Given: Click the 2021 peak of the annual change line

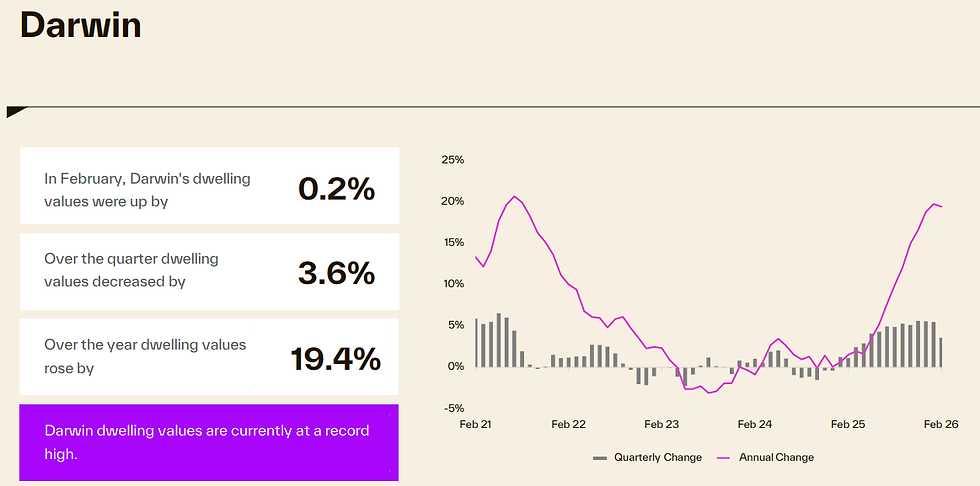Looking at the screenshot, I should click(x=514, y=197).
